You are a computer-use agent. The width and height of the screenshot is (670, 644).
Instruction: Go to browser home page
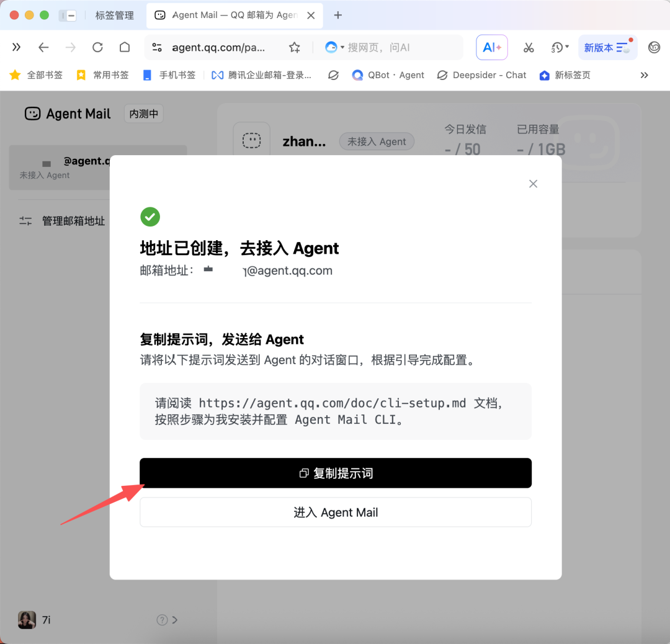[x=124, y=47]
